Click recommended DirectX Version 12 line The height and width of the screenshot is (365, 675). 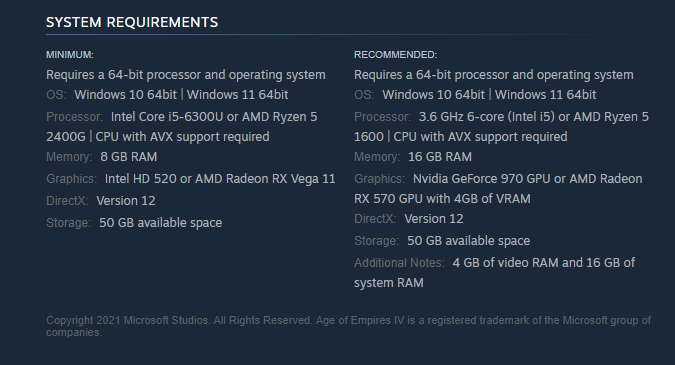[409, 219]
